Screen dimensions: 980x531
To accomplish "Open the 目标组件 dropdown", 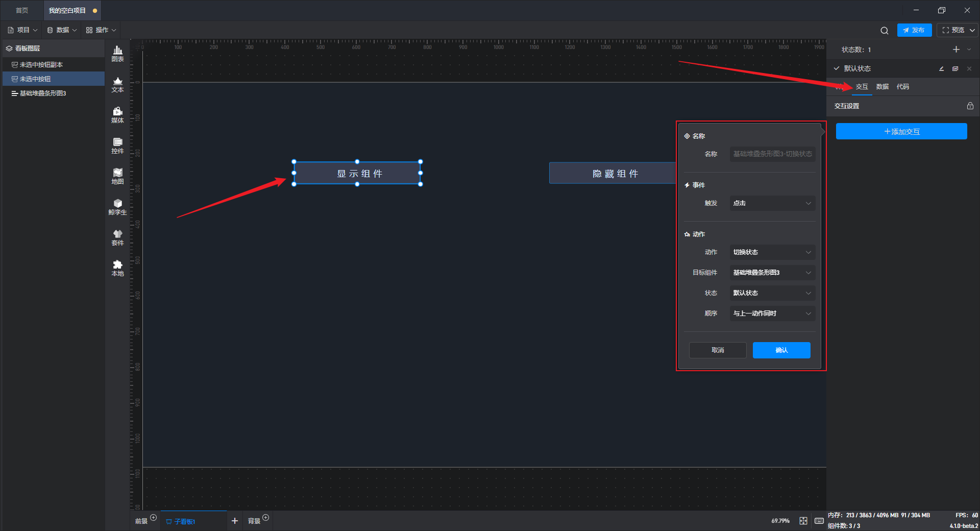I will [772, 273].
